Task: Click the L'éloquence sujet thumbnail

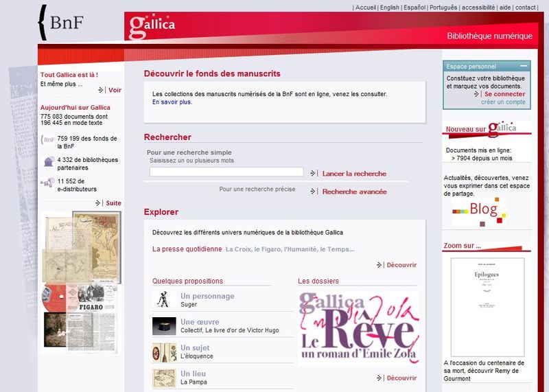Action: click(x=164, y=352)
